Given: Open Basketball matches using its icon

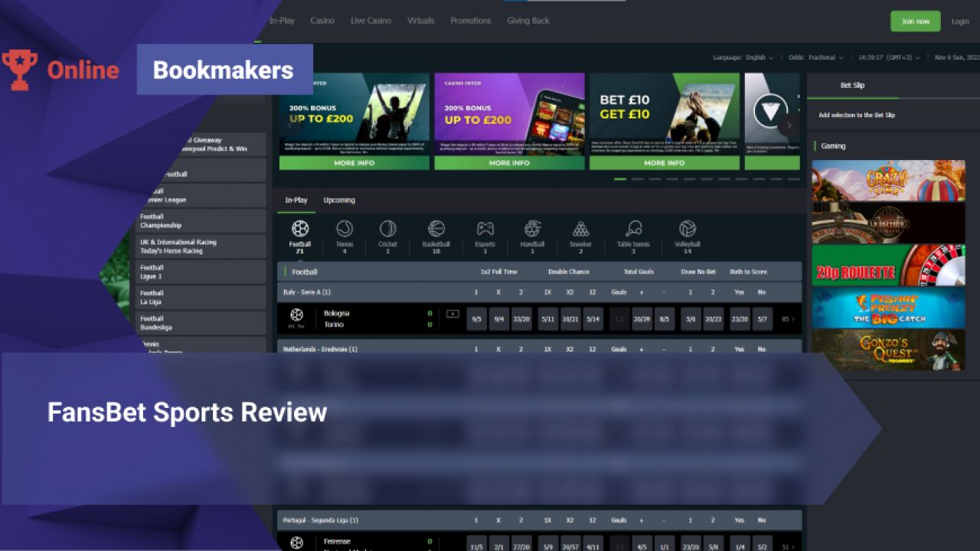Looking at the screenshot, I should [x=436, y=231].
